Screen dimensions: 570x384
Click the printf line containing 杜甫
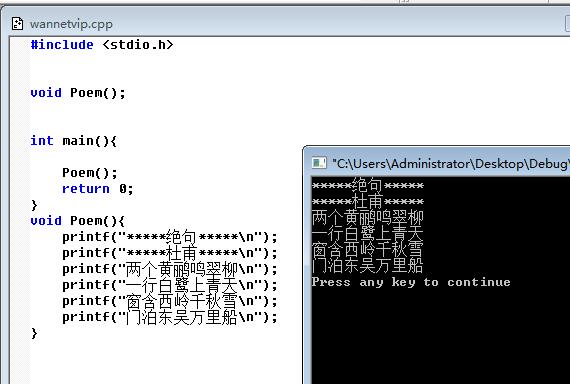170,253
